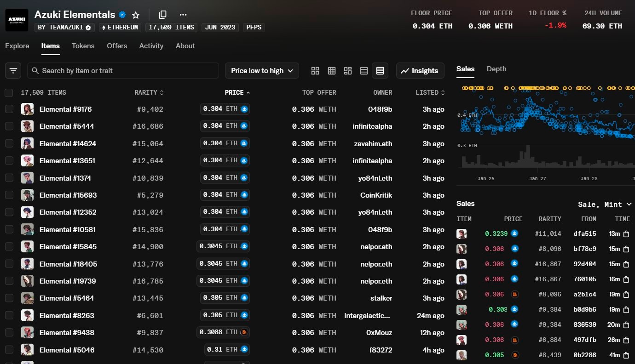Click the Azuki Elementals collection logo
635x364 pixels.
pyautogui.click(x=17, y=20)
